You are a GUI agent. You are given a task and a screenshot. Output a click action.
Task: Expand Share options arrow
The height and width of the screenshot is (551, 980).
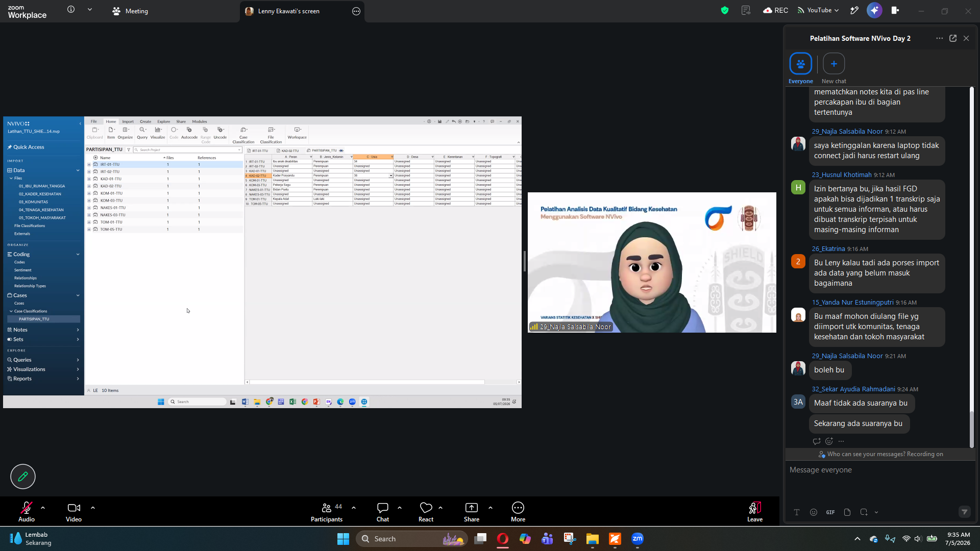(x=491, y=508)
